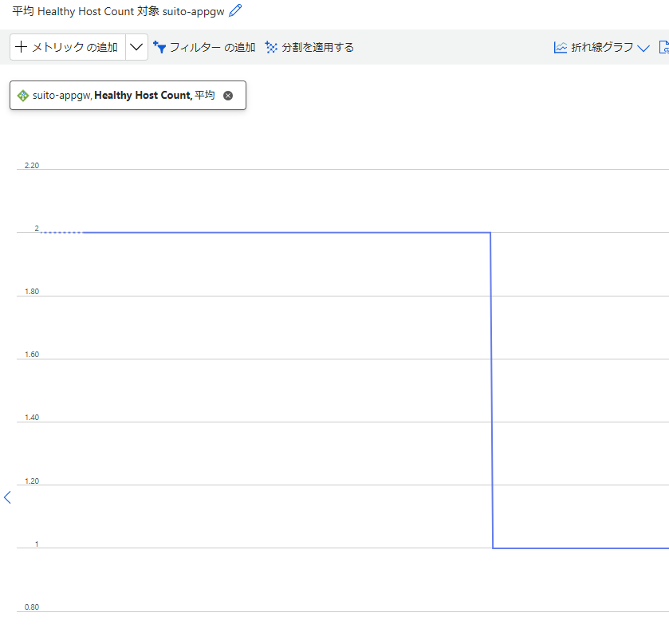Open the dropdown arrow next to メトリックの追加
The width and height of the screenshot is (669, 644).
[x=136, y=47]
